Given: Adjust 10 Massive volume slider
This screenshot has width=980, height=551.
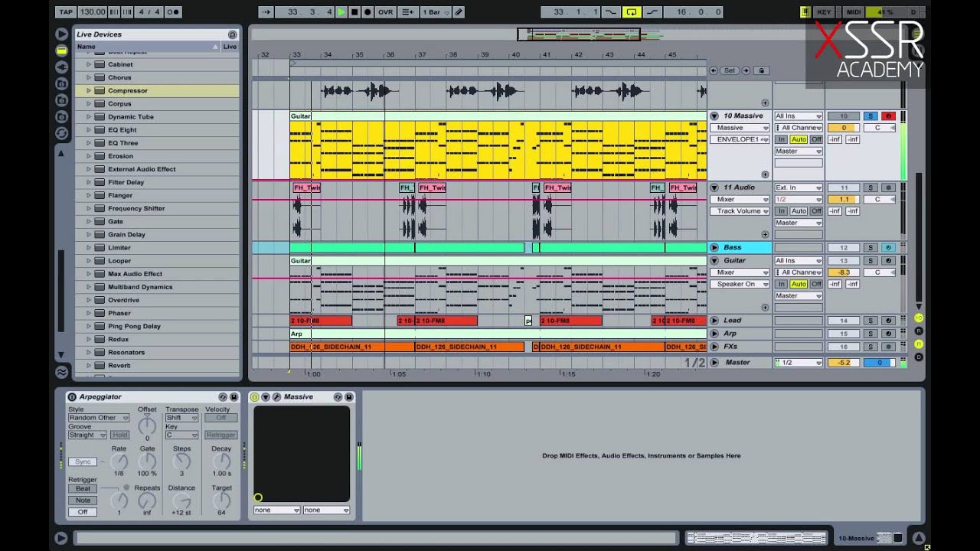Looking at the screenshot, I should [x=844, y=128].
